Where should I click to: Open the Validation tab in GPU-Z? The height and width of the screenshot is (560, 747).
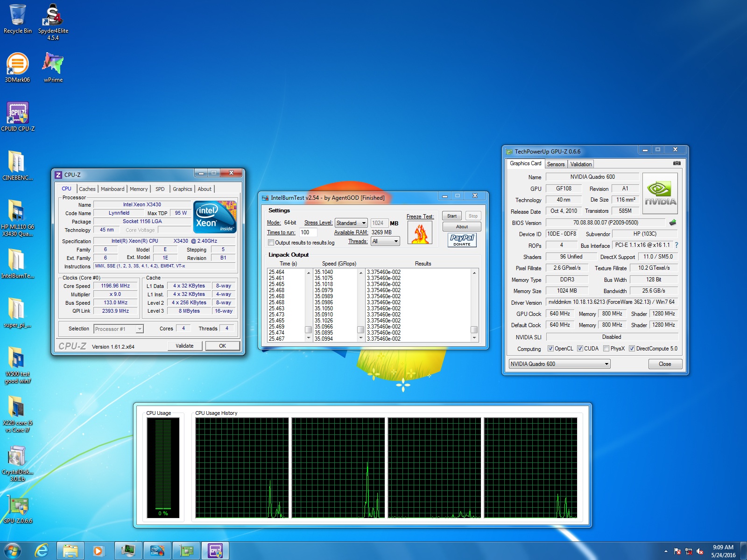coord(581,164)
